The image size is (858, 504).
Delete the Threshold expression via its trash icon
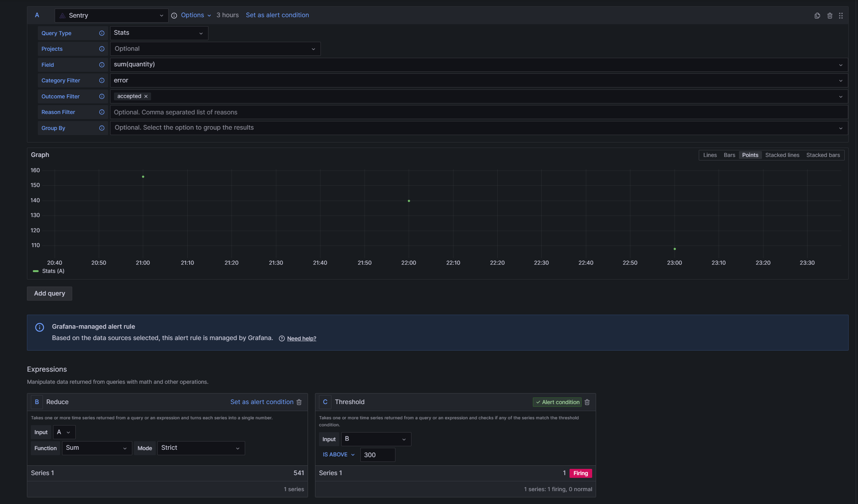[587, 402]
